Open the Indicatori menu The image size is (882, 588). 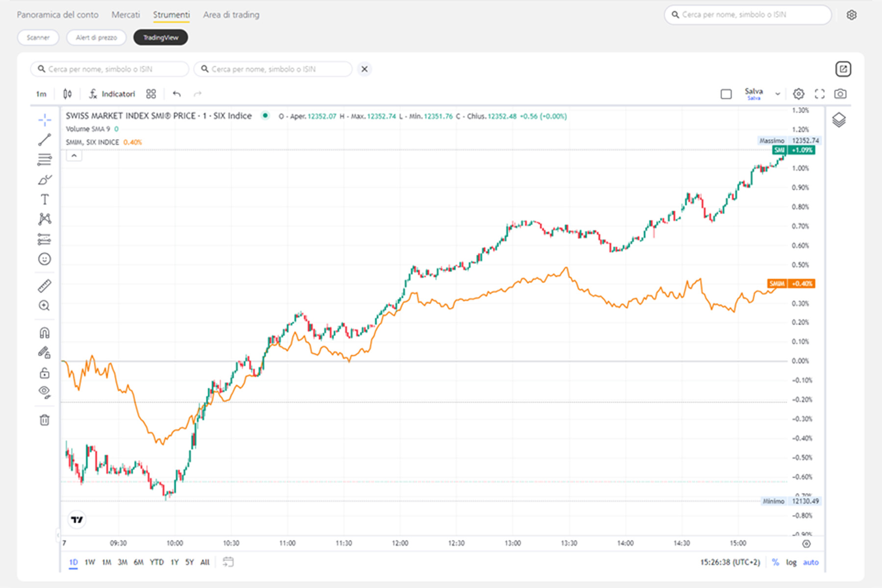click(112, 94)
